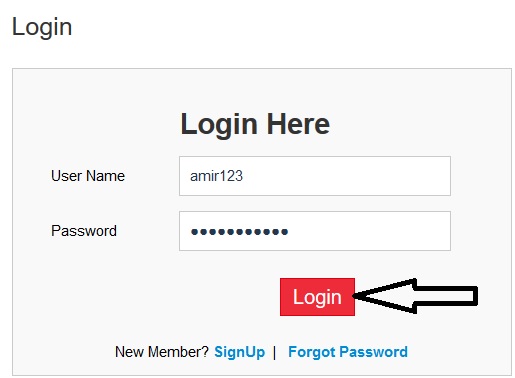This screenshot has width=515, height=378.
Task: Click the User Name label
Action: pos(88,176)
